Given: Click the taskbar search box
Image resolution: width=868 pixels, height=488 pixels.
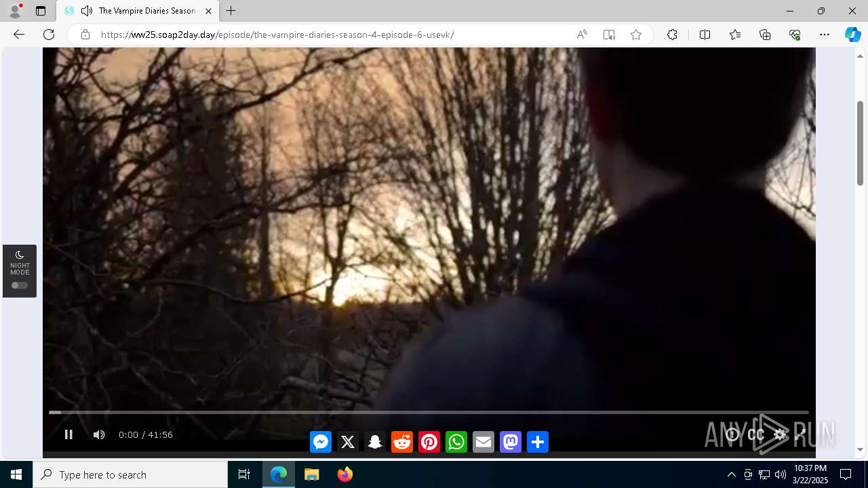Looking at the screenshot, I should tap(130, 474).
